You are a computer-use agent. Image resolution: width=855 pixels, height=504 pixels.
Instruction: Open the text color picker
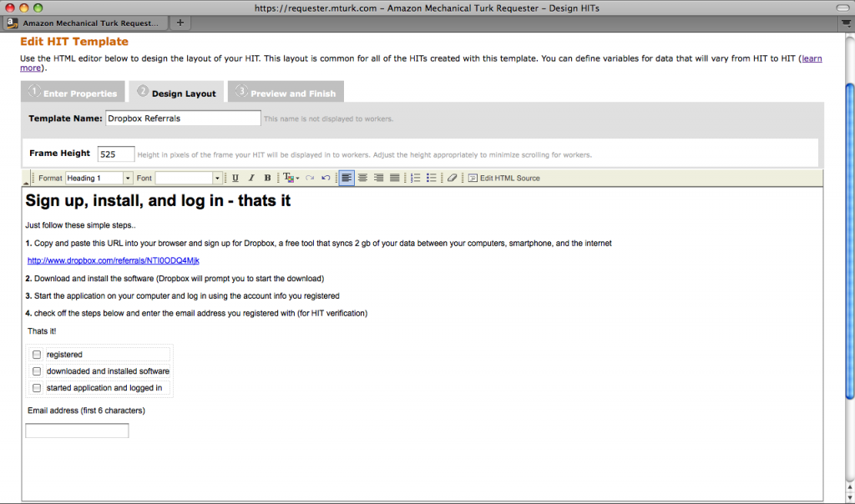[x=290, y=179]
